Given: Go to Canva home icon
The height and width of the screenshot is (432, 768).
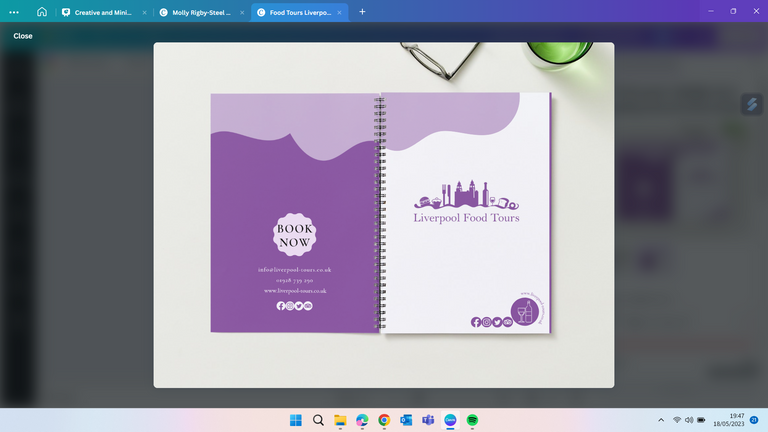Looking at the screenshot, I should [x=42, y=12].
